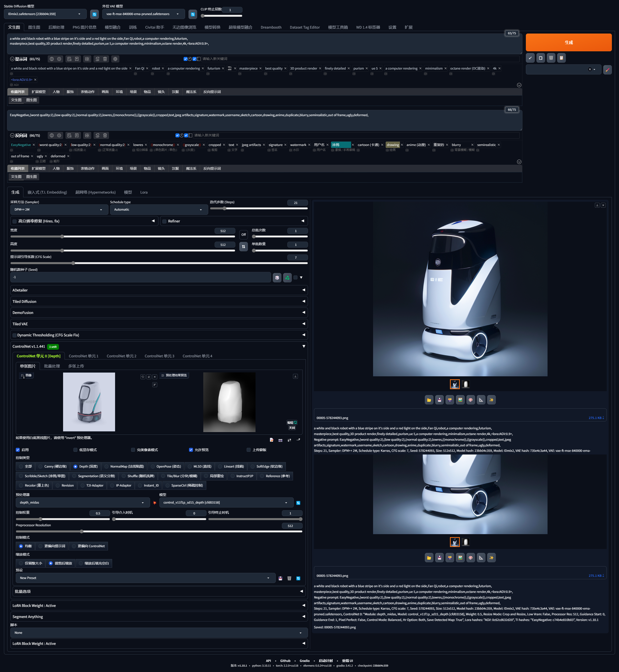
Task: Click the orange 生成 generate button
Action: [x=568, y=42]
